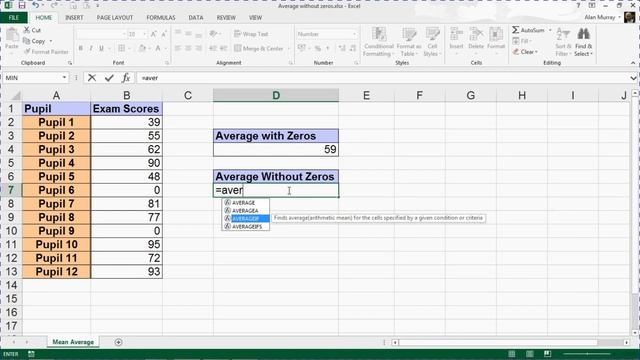Toggle Underline formatting
640x360 pixels.
tap(101, 48)
